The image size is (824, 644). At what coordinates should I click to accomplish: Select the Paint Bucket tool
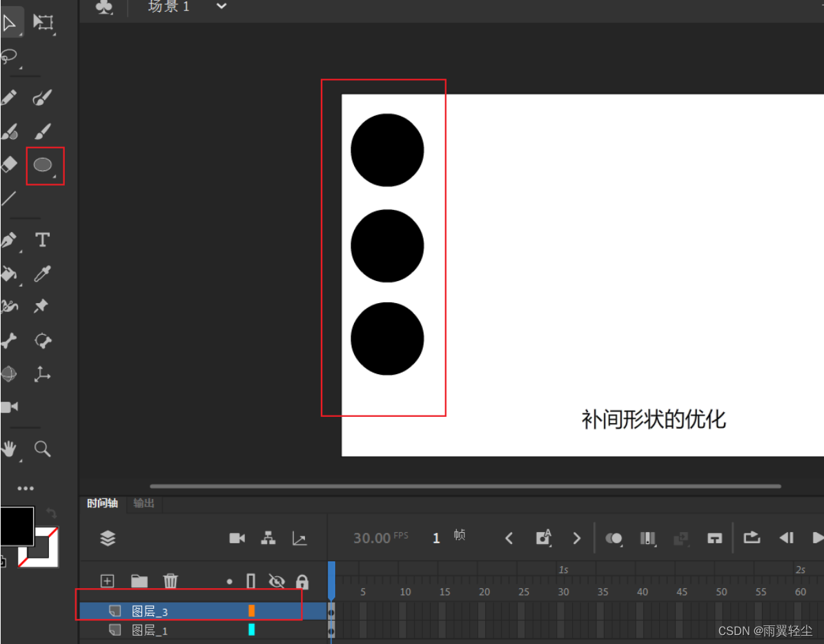[9, 274]
